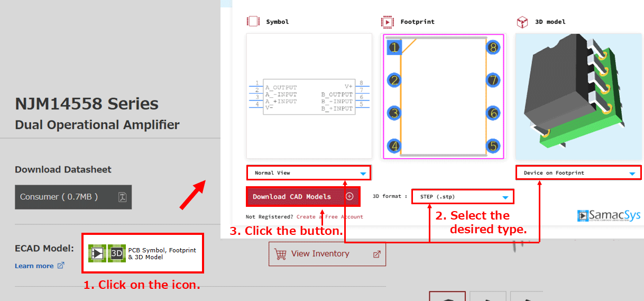Image resolution: width=644 pixels, height=301 pixels.
Task: Open the Normal View dropdown
Action: (x=309, y=173)
